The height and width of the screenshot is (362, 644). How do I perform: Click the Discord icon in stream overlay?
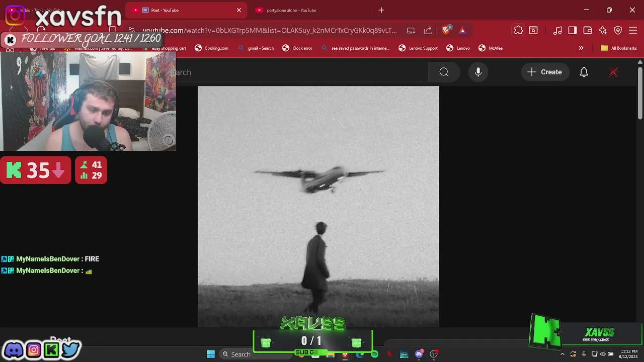pos(14,349)
